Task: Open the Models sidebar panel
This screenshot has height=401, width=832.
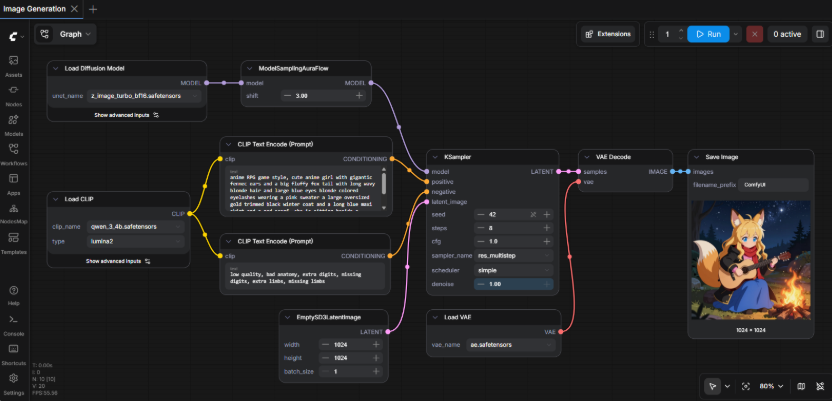Action: pos(14,125)
